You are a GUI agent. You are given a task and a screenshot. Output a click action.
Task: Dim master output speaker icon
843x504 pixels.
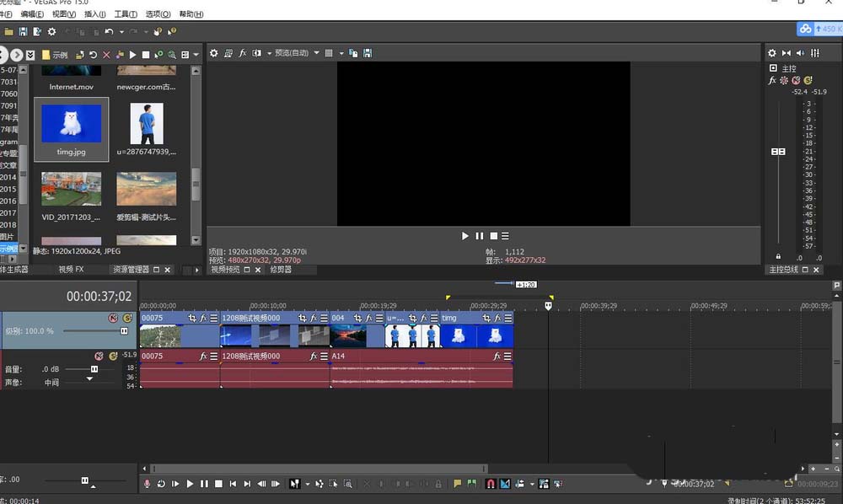pos(801,53)
